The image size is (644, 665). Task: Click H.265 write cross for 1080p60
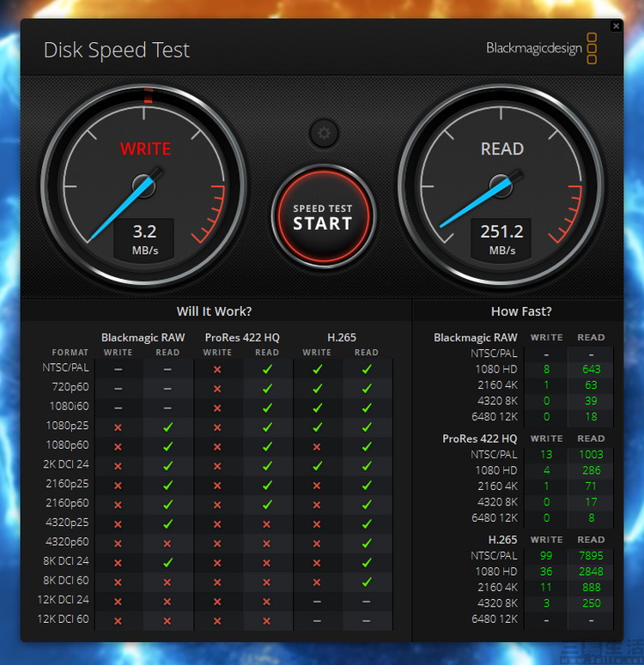coord(317,446)
